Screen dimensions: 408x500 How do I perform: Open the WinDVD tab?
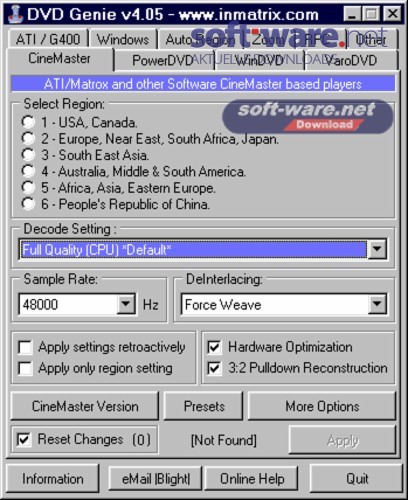(x=259, y=60)
